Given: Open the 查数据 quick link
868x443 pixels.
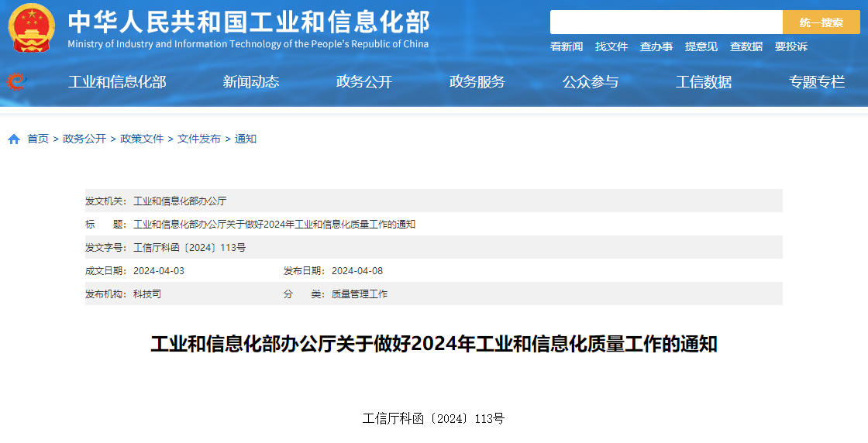Looking at the screenshot, I should [x=746, y=46].
